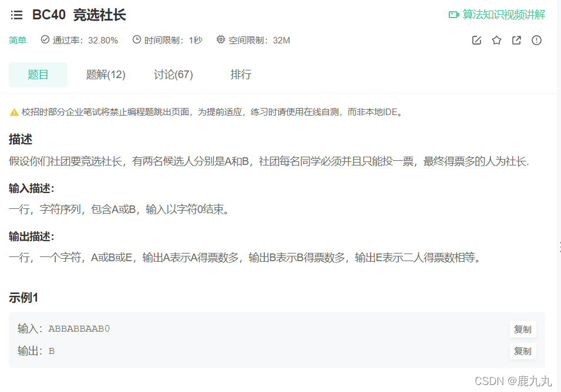Click the 简单 difficulty label
The image size is (561, 392).
[x=18, y=40]
